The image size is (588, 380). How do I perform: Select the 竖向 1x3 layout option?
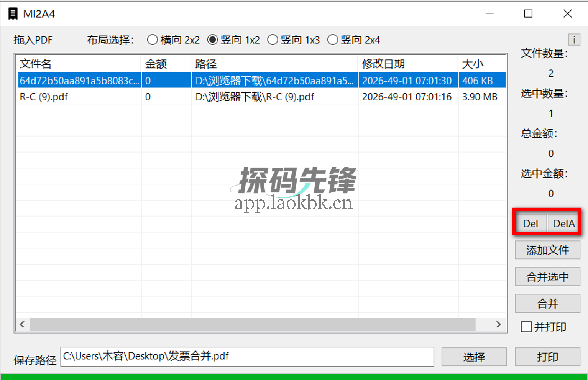273,39
